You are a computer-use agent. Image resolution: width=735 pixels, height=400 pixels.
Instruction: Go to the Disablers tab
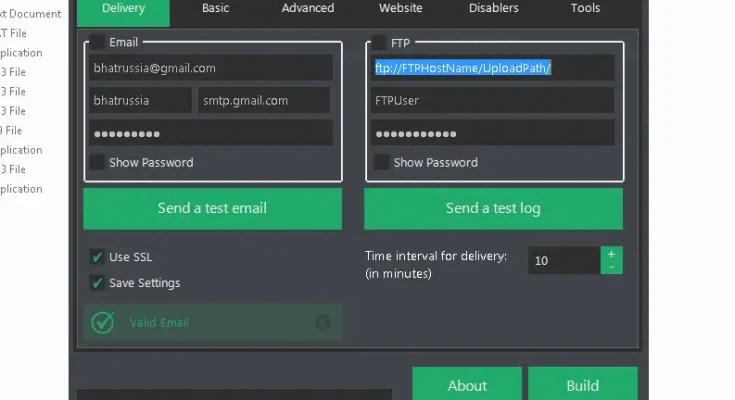(x=493, y=9)
